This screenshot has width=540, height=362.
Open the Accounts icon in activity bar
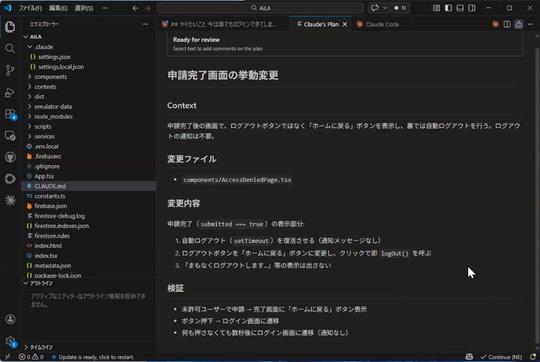[x=10, y=319]
